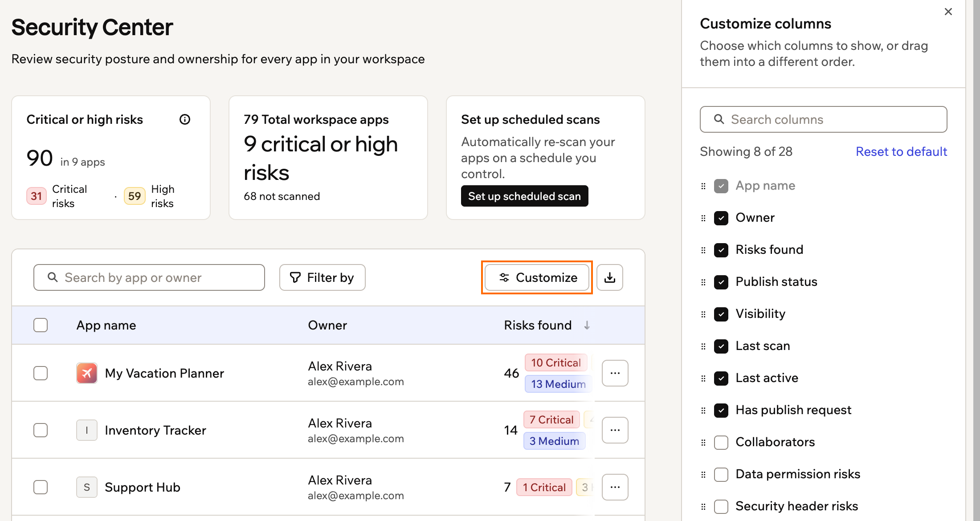
Task: Close the Customize columns panel
Action: [x=948, y=12]
